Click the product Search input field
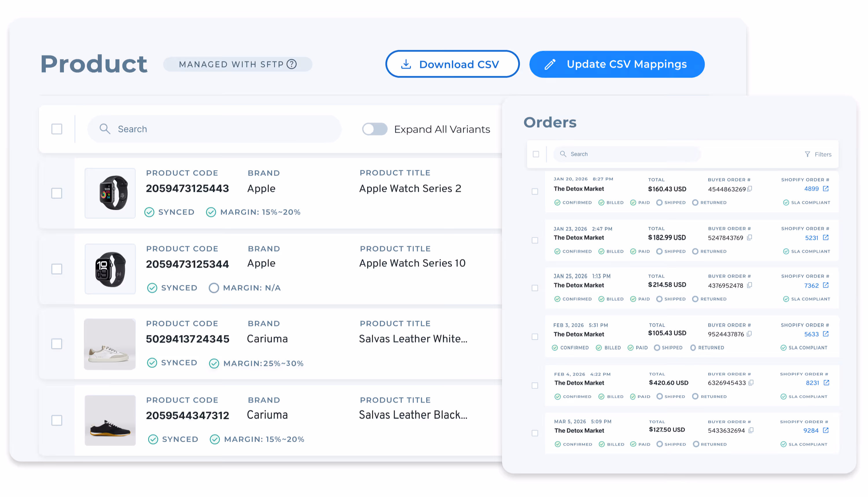The image size is (868, 497). [x=222, y=129]
